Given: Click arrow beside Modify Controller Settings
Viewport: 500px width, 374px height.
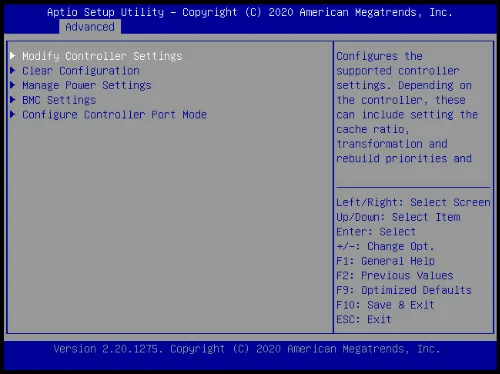Looking at the screenshot, I should (13, 55).
